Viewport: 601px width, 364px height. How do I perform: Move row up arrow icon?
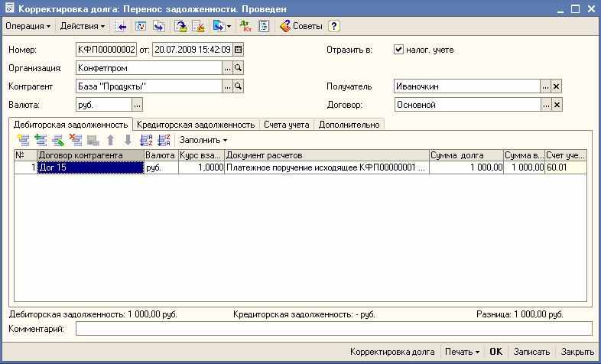tap(110, 140)
